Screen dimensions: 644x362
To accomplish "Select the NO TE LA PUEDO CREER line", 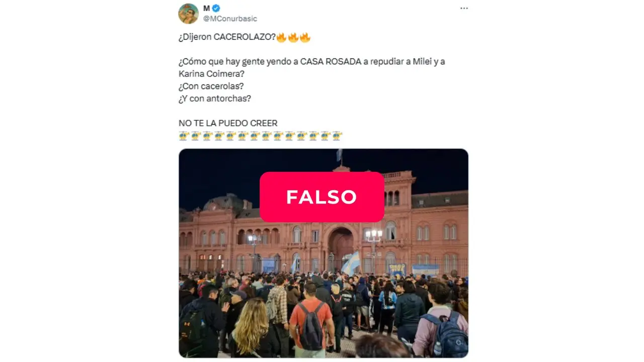I will pyautogui.click(x=228, y=123).
